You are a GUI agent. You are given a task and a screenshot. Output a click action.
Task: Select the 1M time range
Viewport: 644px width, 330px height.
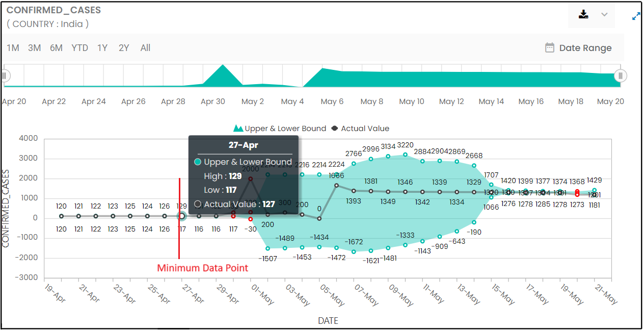click(13, 48)
